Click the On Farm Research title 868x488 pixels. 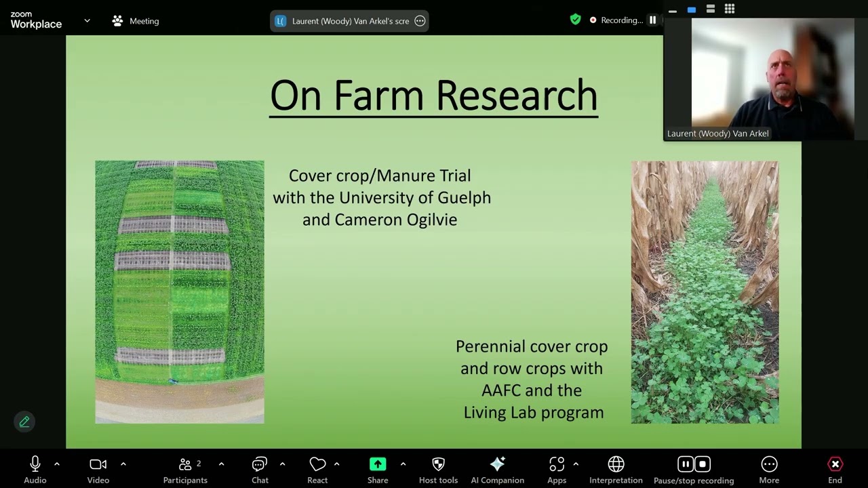click(x=433, y=96)
